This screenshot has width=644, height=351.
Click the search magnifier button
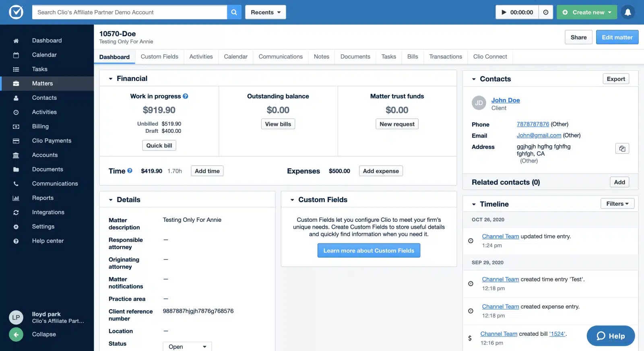pyautogui.click(x=234, y=12)
